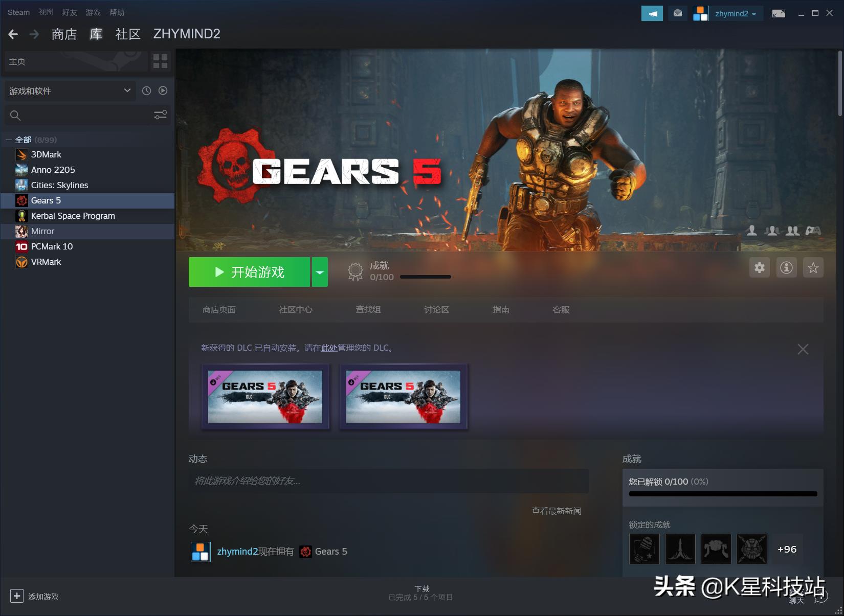Toggle the ready-to-play filter icon

pyautogui.click(x=163, y=91)
